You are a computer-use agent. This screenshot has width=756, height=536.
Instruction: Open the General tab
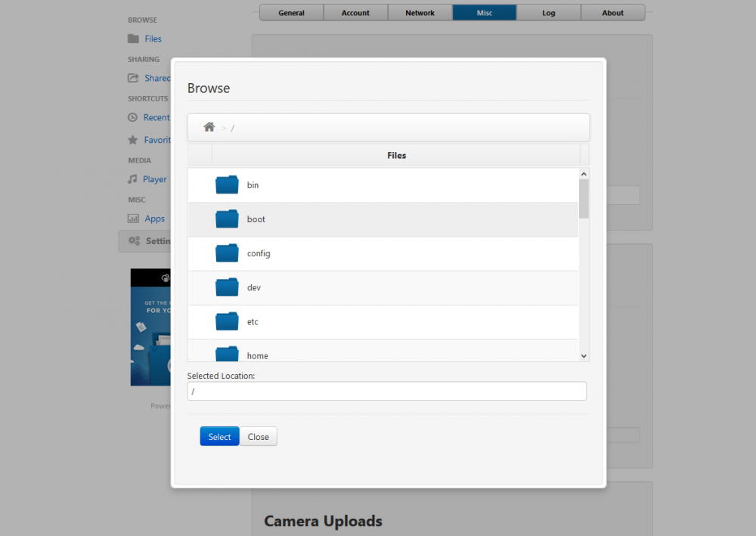tap(291, 13)
